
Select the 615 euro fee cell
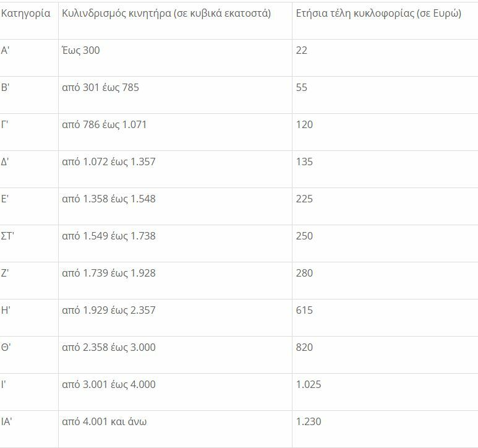[x=305, y=311]
